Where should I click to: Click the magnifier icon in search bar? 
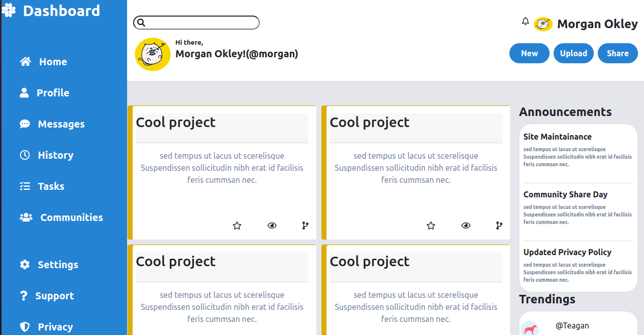tap(141, 23)
